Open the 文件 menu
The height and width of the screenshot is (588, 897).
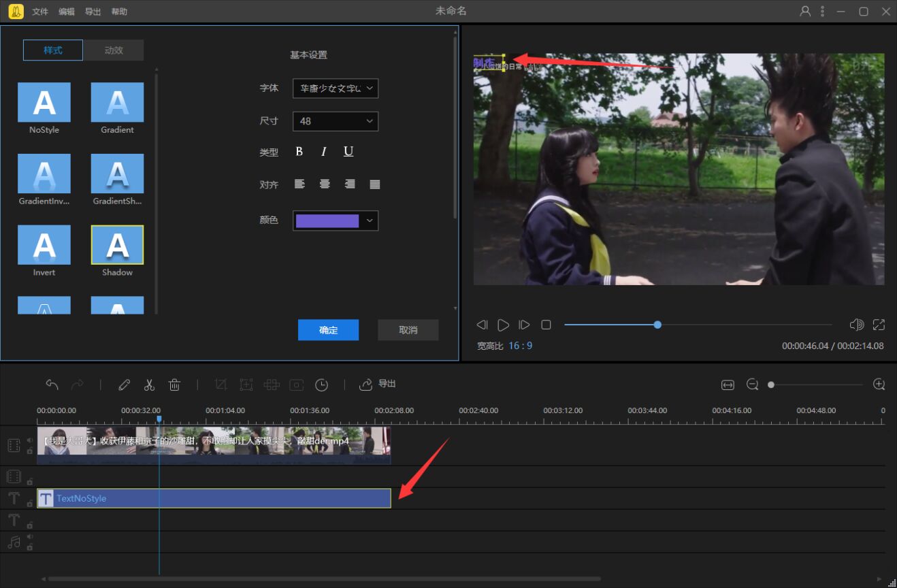pyautogui.click(x=40, y=12)
